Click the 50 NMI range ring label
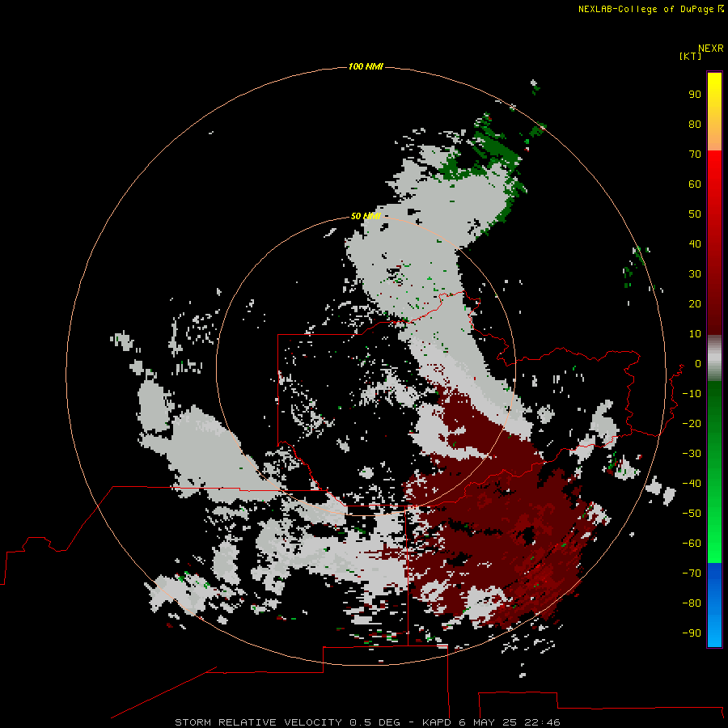Screen dimensions: 728x728 (366, 216)
